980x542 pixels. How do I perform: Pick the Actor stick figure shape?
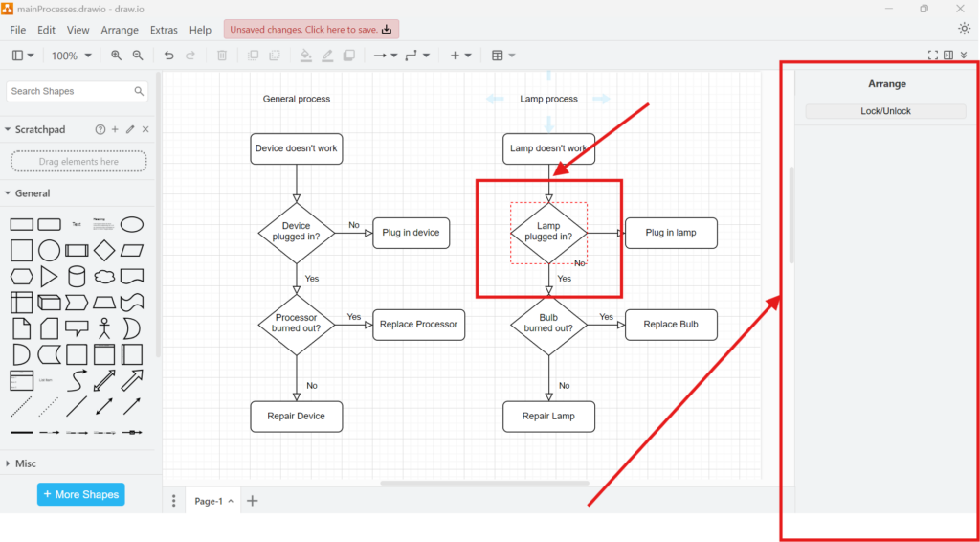(x=104, y=328)
